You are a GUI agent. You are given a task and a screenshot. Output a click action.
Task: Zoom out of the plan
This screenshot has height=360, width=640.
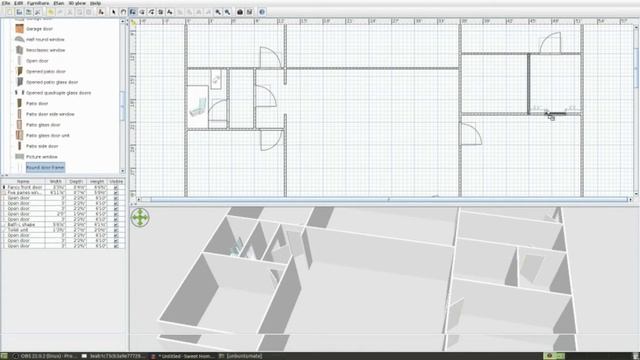[x=227, y=12]
